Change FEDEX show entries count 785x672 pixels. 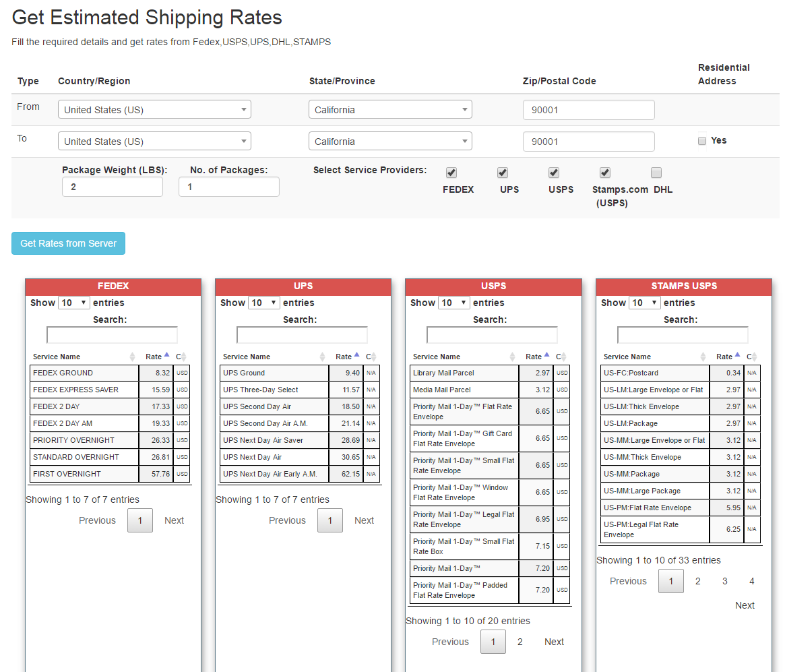74,303
